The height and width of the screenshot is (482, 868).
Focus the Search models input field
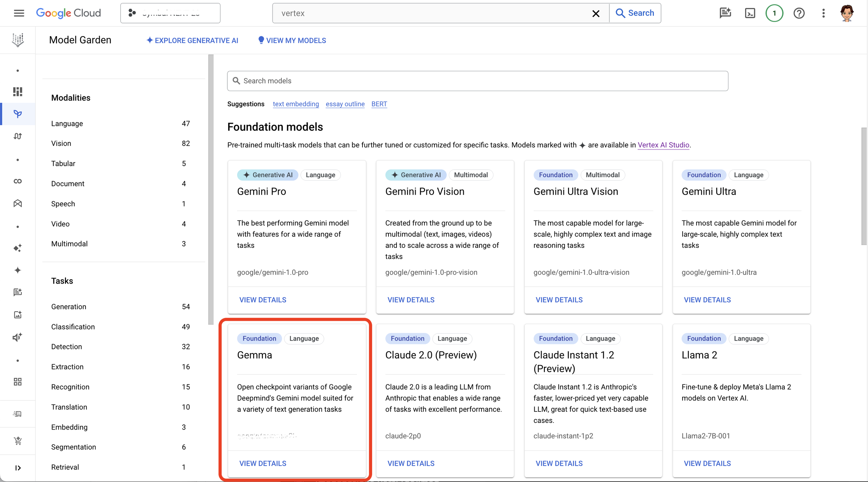[x=477, y=81]
